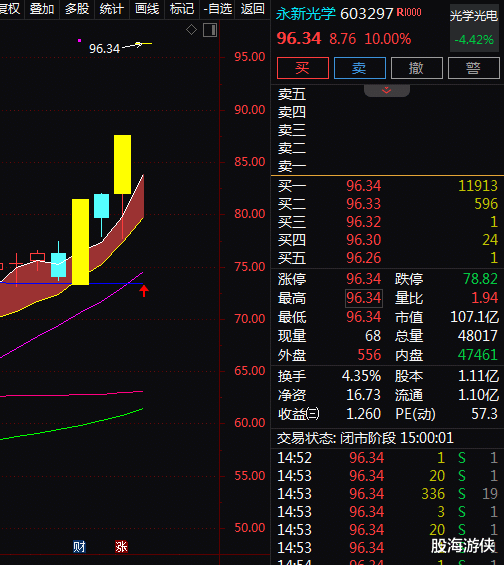
Task: Select the 买五 bid price 96.26
Action: (363, 258)
